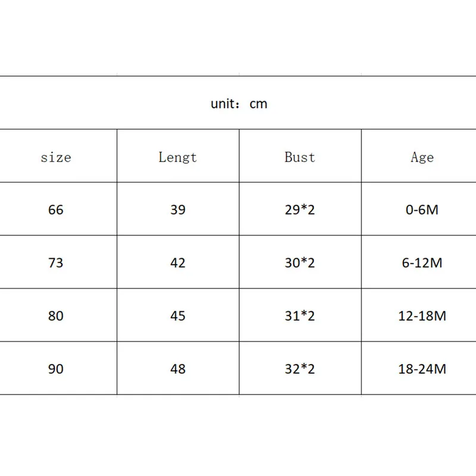Select the size 90 cell
The height and width of the screenshot is (476, 476).
(56, 369)
